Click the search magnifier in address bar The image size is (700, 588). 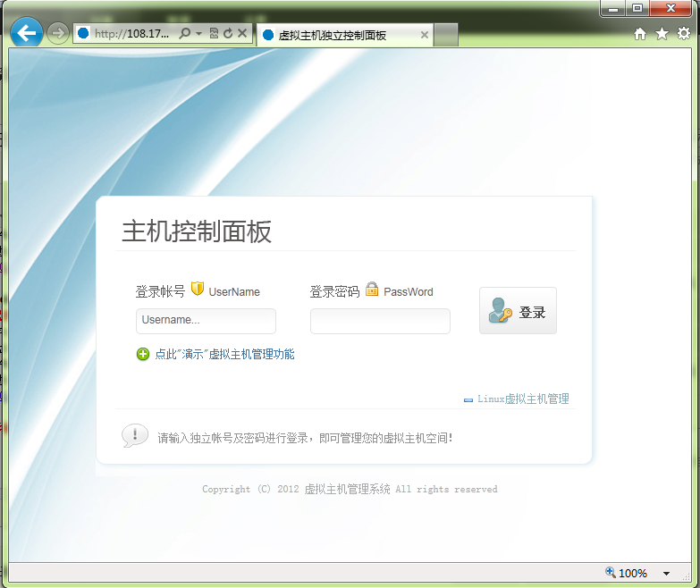pos(184,34)
